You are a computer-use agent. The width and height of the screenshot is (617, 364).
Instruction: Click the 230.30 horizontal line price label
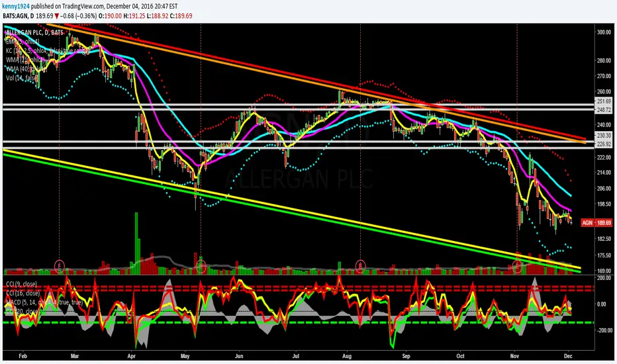point(604,136)
